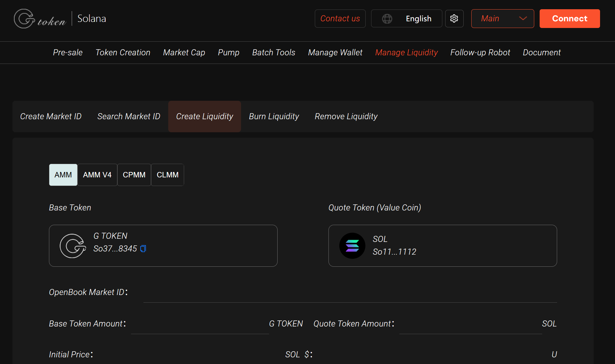Copy the G TOKEN address icon
The height and width of the screenshot is (364, 615).
pos(143,249)
